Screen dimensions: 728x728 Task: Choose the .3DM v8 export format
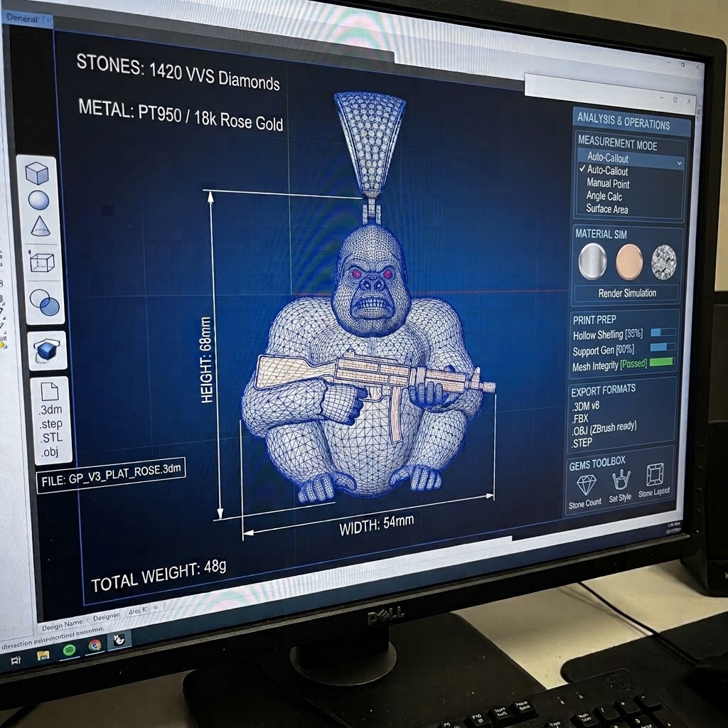586,406
